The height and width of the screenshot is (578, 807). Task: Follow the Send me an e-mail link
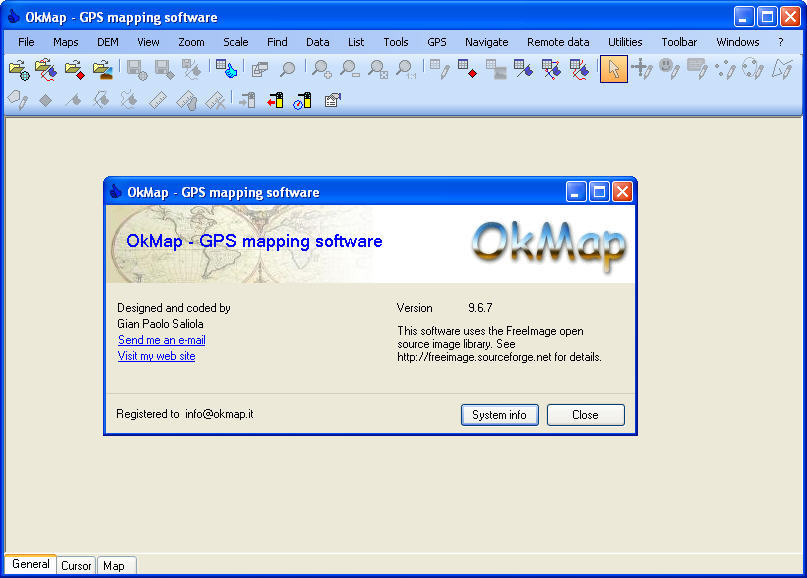161,339
